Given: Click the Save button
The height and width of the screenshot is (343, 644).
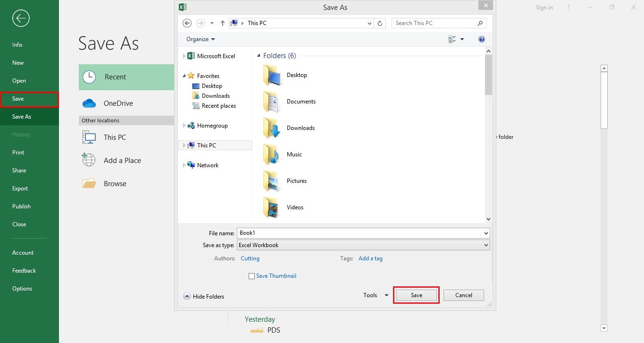Looking at the screenshot, I should (416, 295).
